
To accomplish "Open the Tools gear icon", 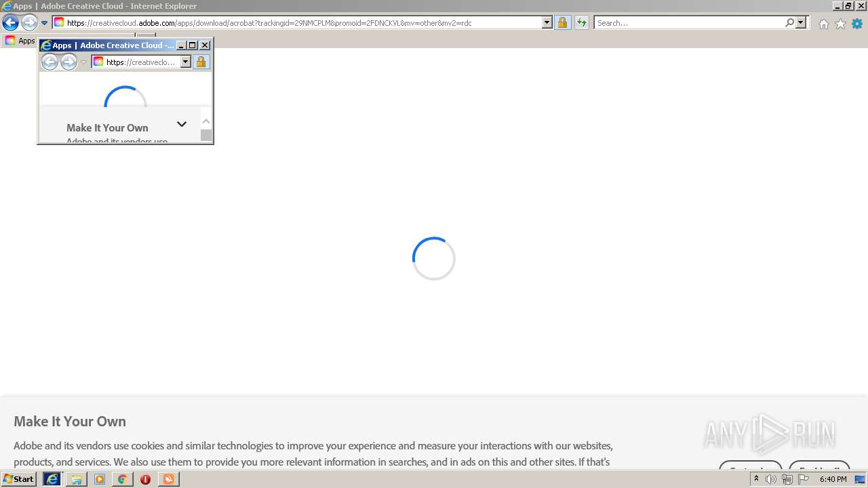I will [857, 24].
